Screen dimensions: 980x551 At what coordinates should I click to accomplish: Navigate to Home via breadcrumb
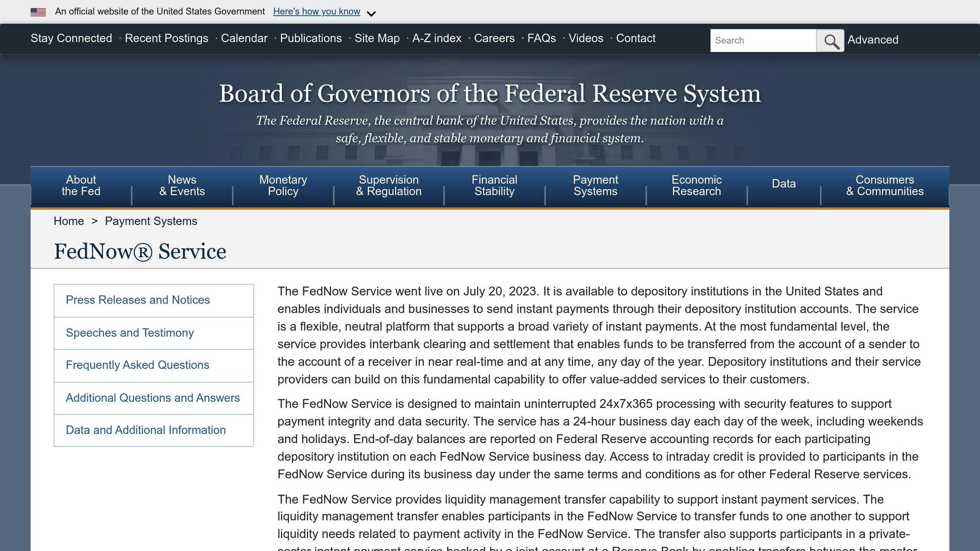(x=68, y=221)
